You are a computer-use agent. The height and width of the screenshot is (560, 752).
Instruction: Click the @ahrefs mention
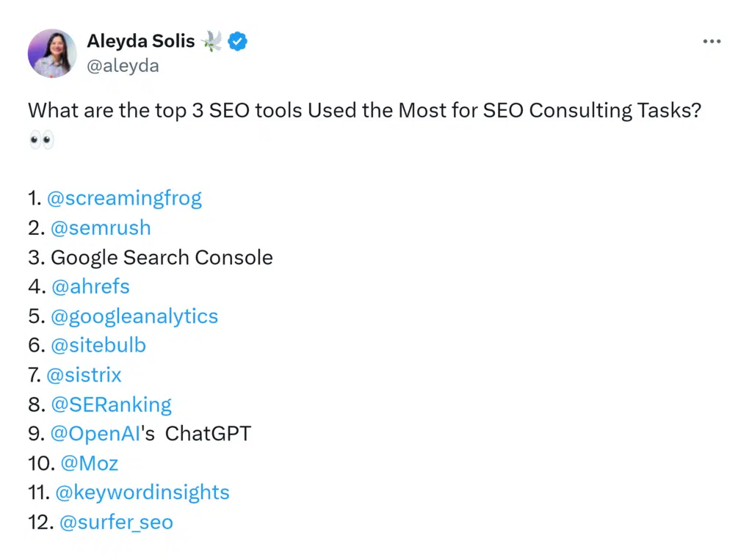coord(90,287)
